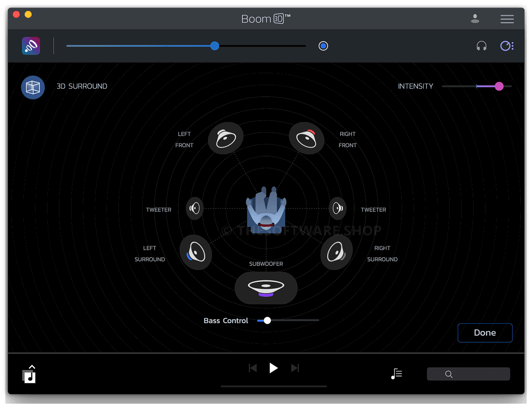
Task: Click the playback progress bar
Action: 274,386
